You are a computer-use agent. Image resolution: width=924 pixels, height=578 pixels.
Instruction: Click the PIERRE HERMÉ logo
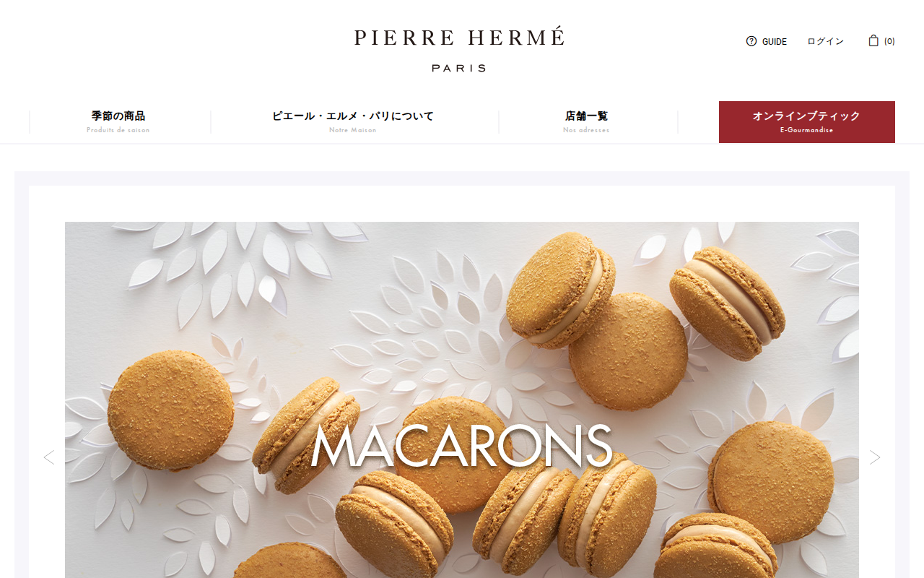(x=459, y=38)
